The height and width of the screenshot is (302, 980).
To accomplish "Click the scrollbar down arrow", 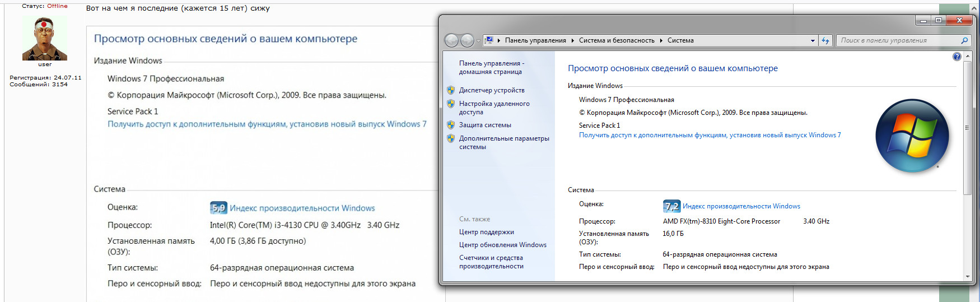I will point(967,276).
